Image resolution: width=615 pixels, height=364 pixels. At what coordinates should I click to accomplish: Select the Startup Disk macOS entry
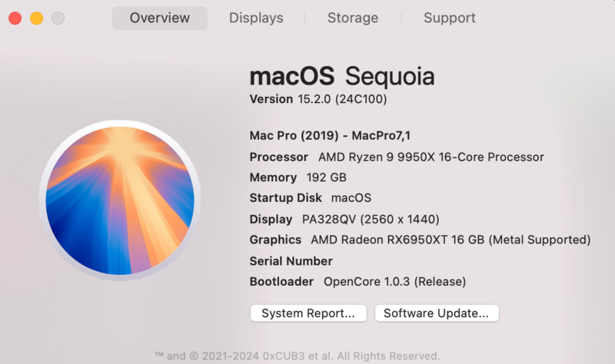(x=310, y=198)
